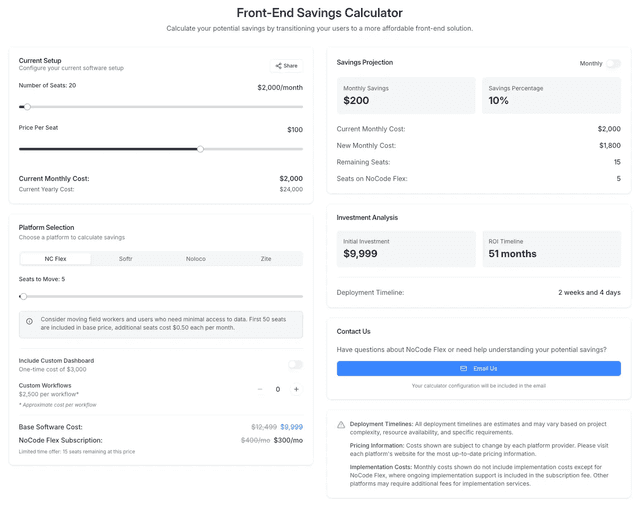Click the Share button icon
Screen dimensions: 640x506
(x=279, y=66)
